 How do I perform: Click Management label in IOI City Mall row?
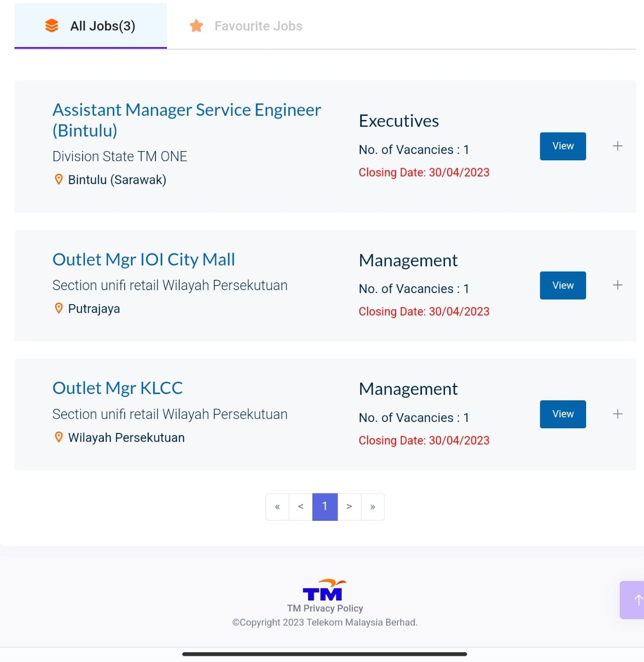[408, 260]
